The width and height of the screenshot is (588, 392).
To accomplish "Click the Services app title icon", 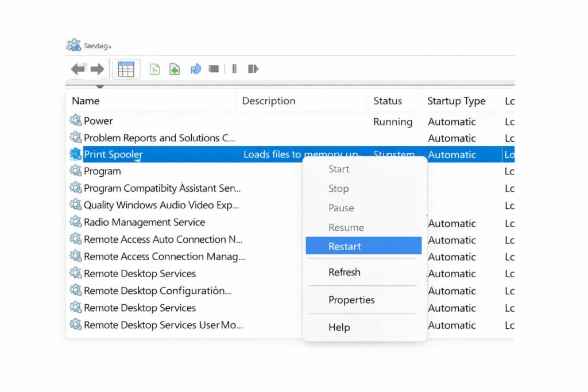I will pyautogui.click(x=73, y=45).
